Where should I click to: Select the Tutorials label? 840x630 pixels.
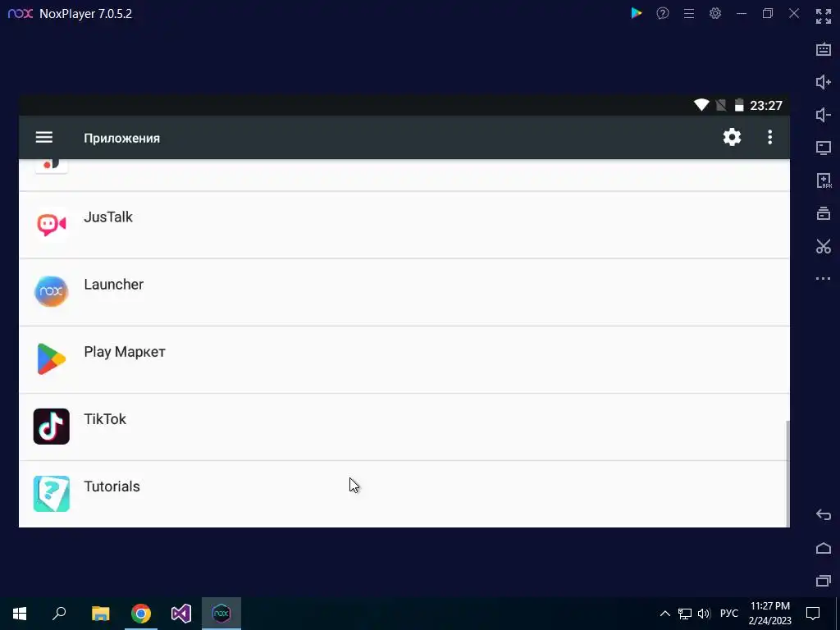[x=112, y=486]
